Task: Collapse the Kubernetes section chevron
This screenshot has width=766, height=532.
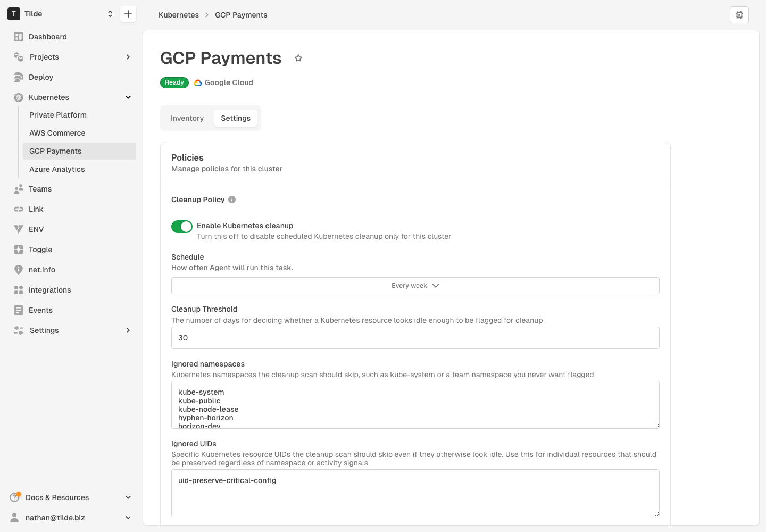Action: tap(128, 97)
